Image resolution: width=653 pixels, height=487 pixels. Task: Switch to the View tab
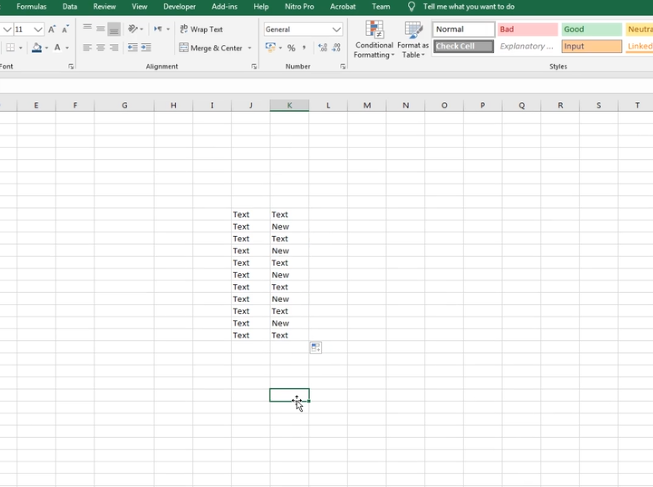pos(140,7)
